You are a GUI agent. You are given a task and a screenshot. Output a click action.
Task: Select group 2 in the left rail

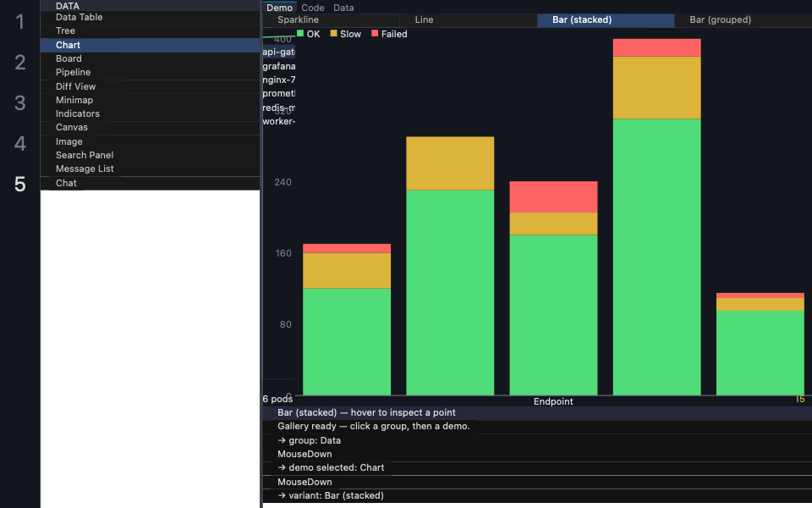pos(20,63)
